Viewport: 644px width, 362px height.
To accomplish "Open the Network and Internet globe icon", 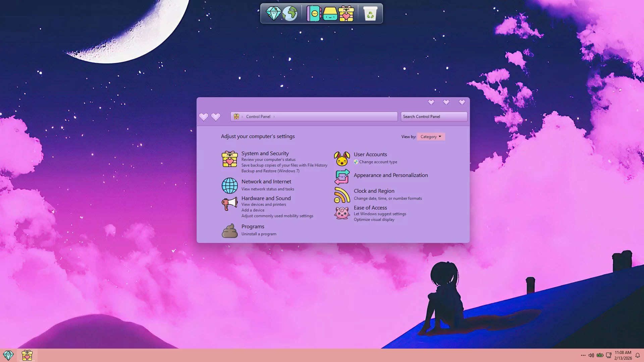I will [229, 186].
